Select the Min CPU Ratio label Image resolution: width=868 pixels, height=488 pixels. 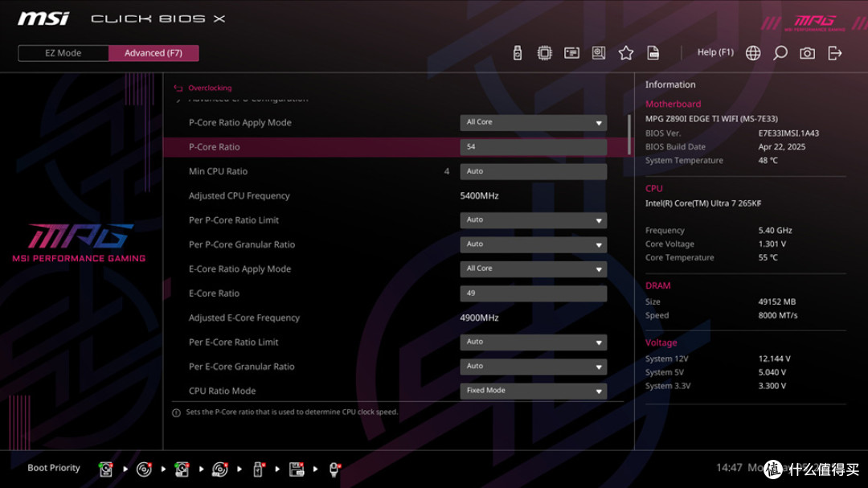tap(218, 171)
